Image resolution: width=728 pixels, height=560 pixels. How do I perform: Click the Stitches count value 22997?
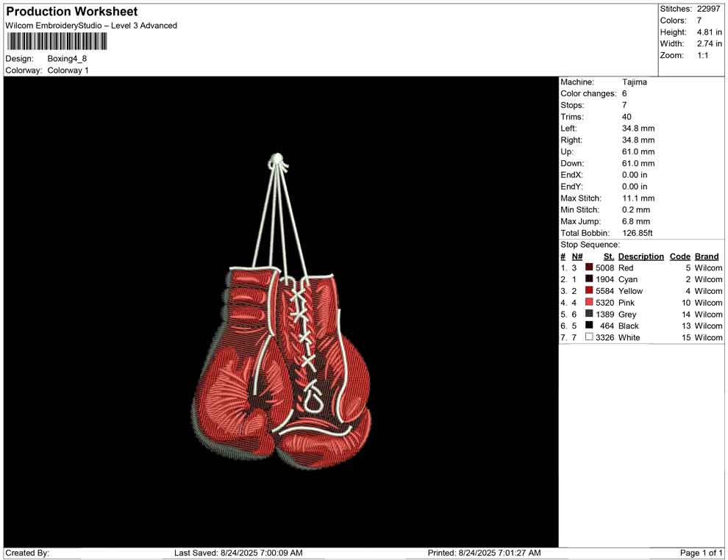(x=709, y=9)
